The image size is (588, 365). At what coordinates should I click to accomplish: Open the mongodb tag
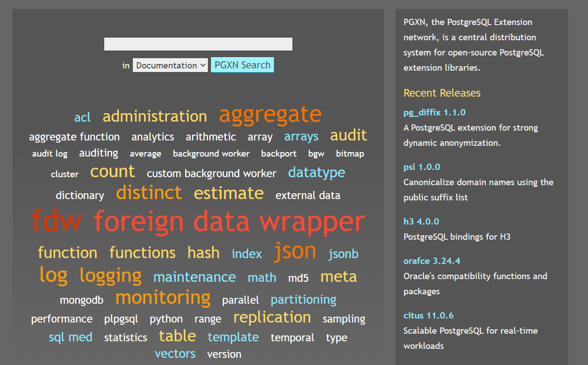click(81, 300)
